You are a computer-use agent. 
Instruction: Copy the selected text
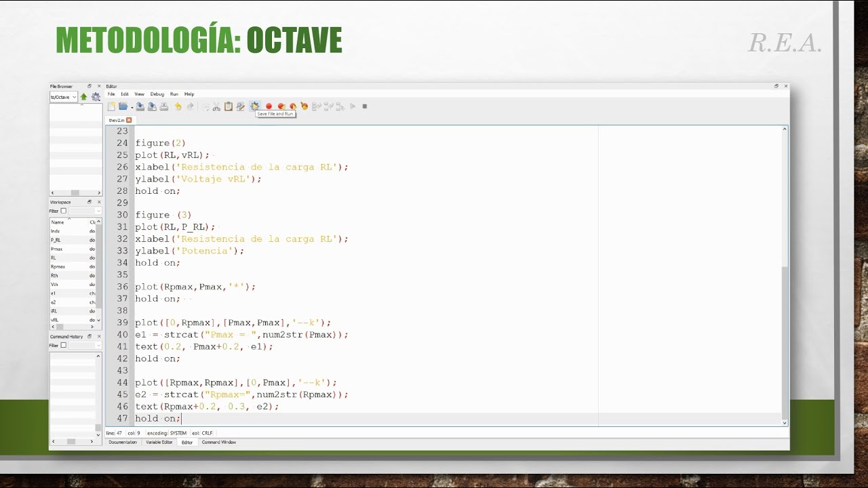[x=204, y=106]
